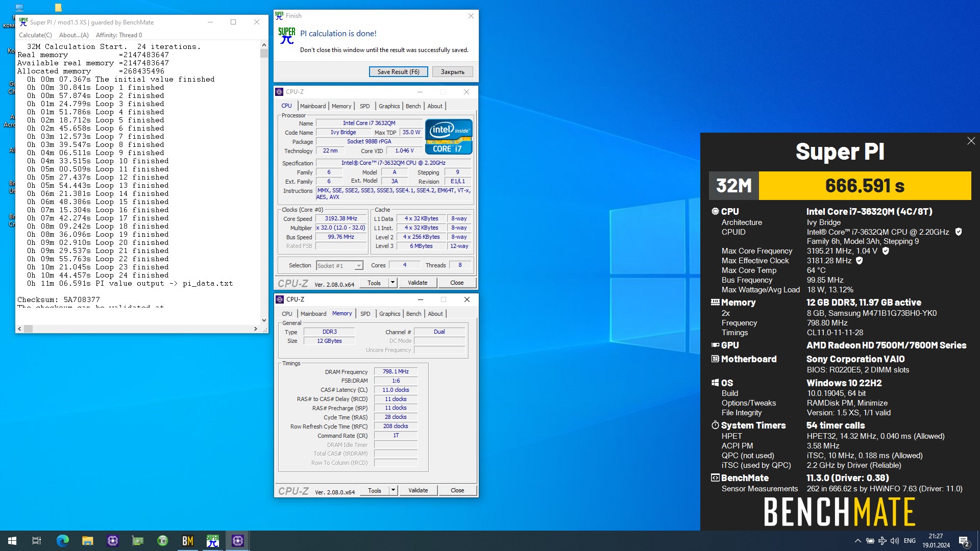Click Super PI horizontal scrollbar right arrow
This screenshot has height=551, width=980.
coord(255,329)
